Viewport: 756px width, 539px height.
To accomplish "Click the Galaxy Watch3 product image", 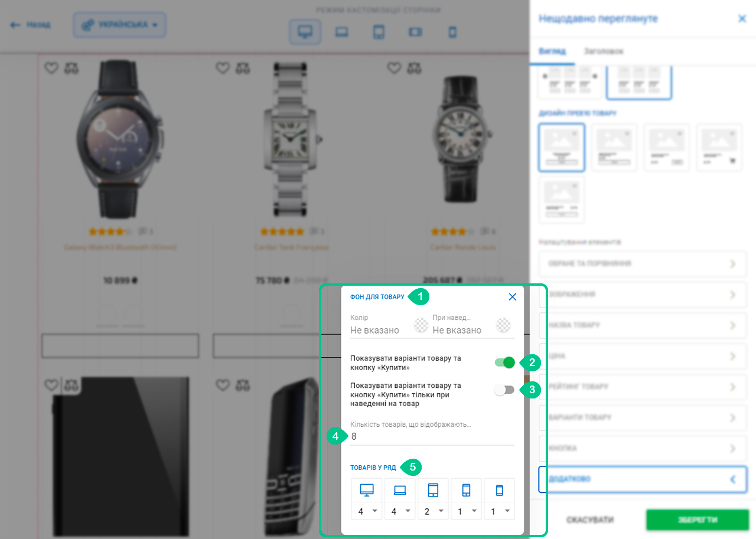I will coord(120,139).
